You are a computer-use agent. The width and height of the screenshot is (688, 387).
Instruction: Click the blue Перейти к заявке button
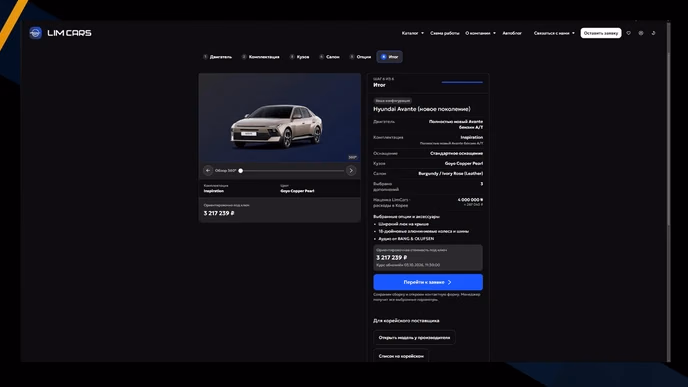pyautogui.click(x=428, y=282)
